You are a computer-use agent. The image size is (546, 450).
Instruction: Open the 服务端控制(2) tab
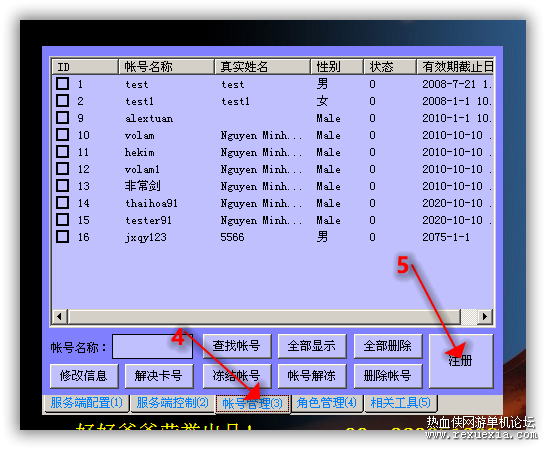[172, 403]
